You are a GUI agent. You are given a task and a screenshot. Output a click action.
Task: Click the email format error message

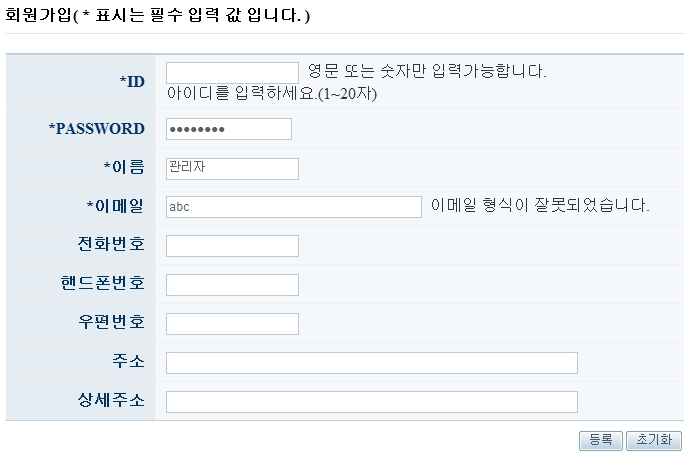(540, 207)
